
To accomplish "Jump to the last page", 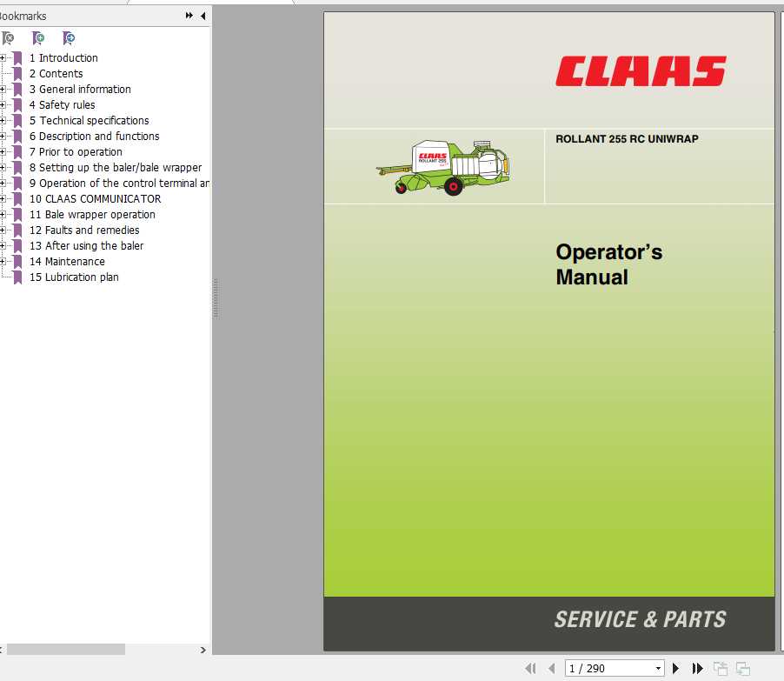I will coord(697,668).
